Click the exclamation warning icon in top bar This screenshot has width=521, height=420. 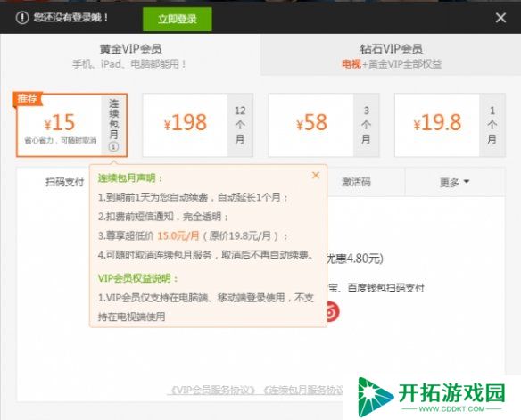[22, 18]
